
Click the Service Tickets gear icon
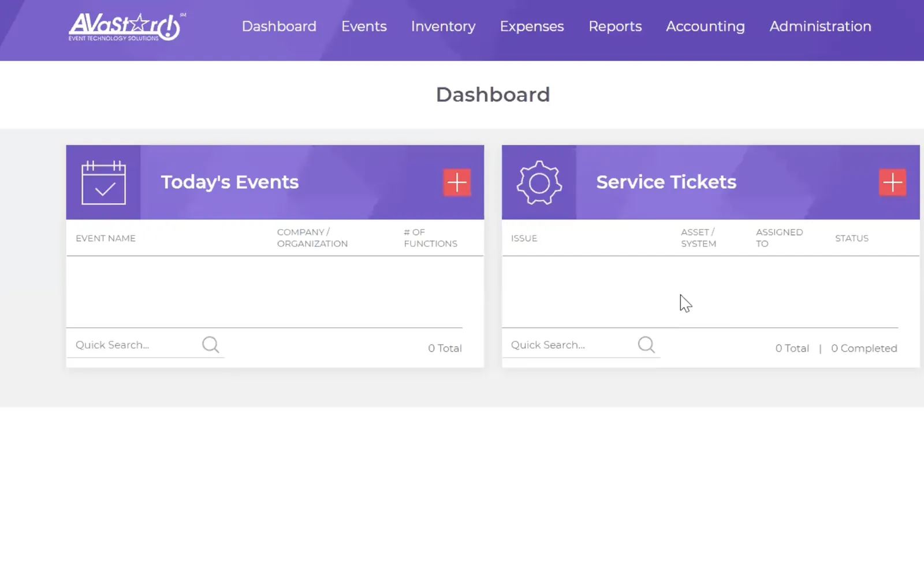pos(539,182)
